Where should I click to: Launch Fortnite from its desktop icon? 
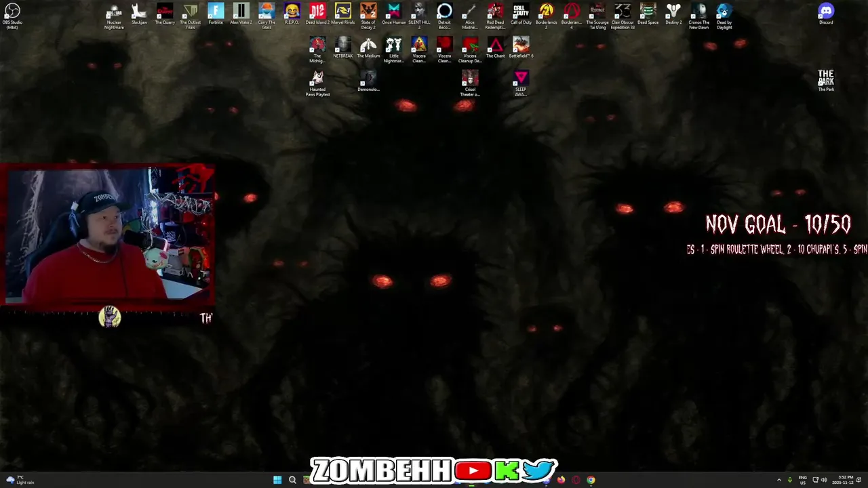[x=216, y=14]
